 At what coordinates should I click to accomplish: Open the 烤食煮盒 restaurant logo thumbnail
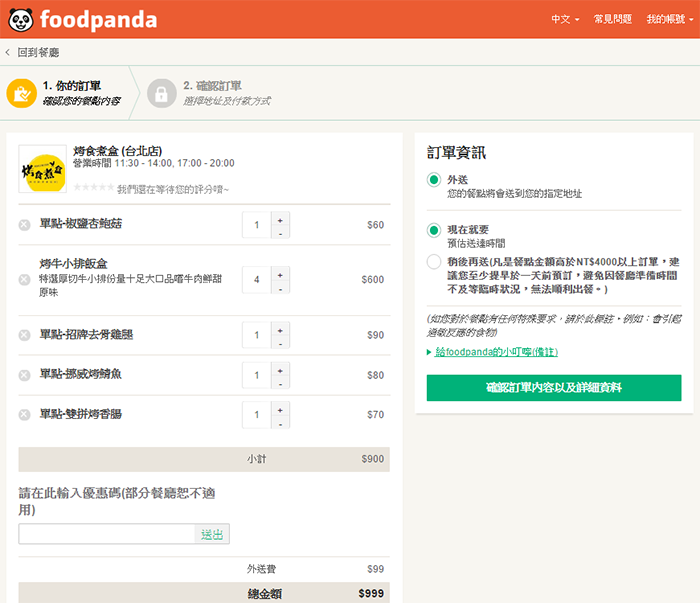(42, 169)
